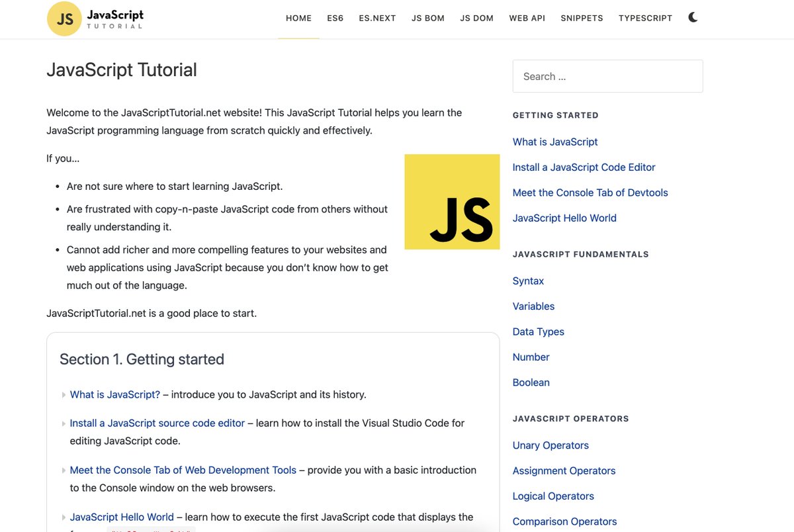
Task: Expand the 'Install a JavaScript source code editor' entry
Action: point(63,422)
